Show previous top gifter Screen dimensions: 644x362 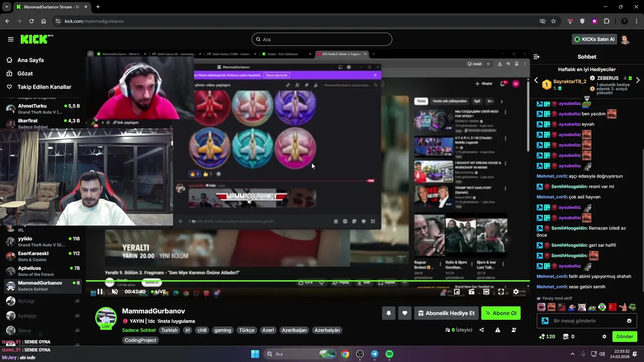coord(536,80)
